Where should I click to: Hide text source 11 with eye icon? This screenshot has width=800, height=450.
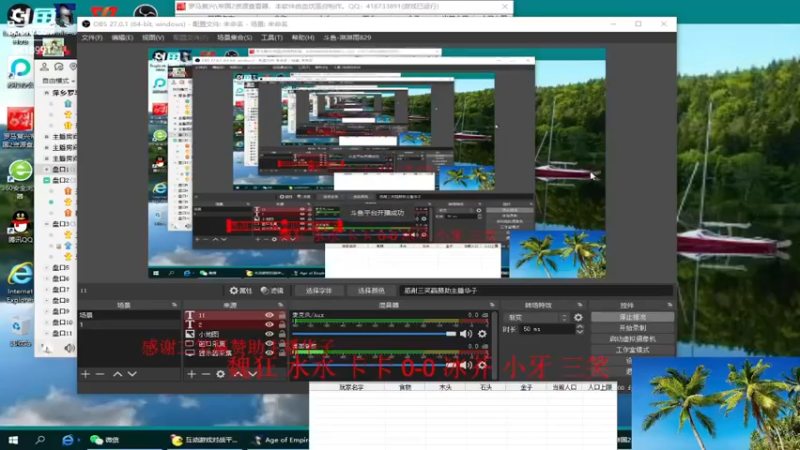tap(269, 315)
